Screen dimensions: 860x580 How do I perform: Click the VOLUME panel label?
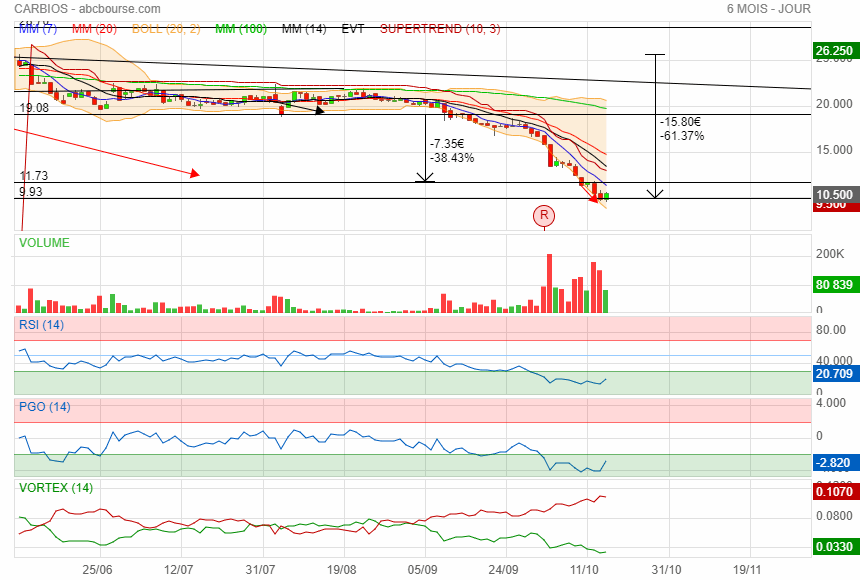[44, 243]
